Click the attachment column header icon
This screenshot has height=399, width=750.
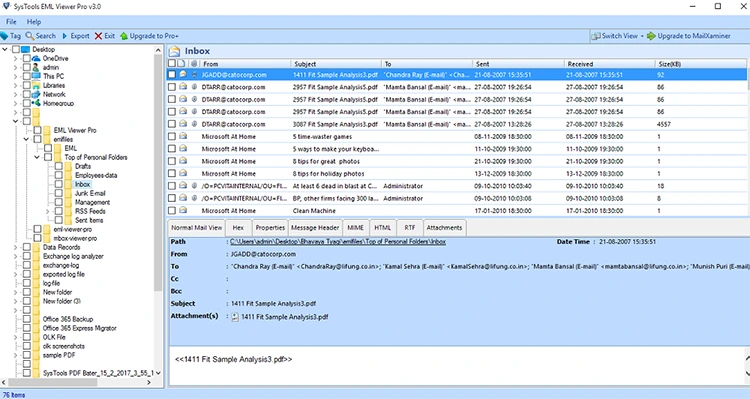(194, 64)
